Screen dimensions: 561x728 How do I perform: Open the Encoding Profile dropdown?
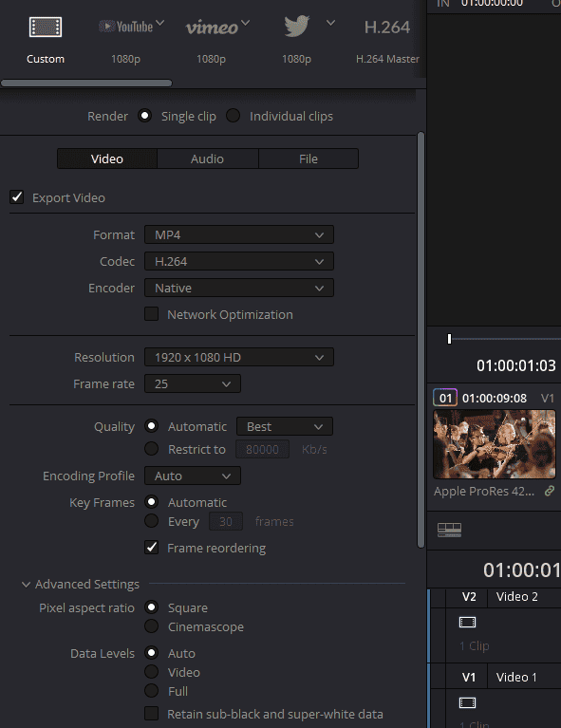point(193,476)
